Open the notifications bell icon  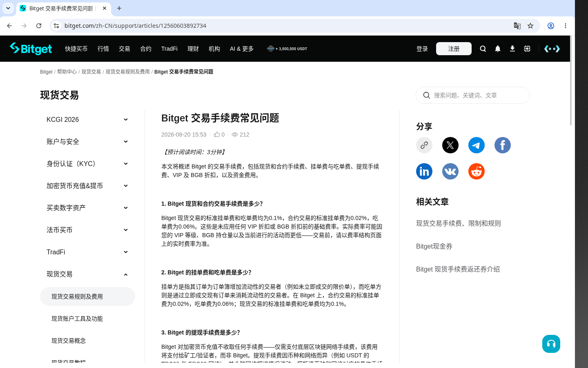(498, 49)
